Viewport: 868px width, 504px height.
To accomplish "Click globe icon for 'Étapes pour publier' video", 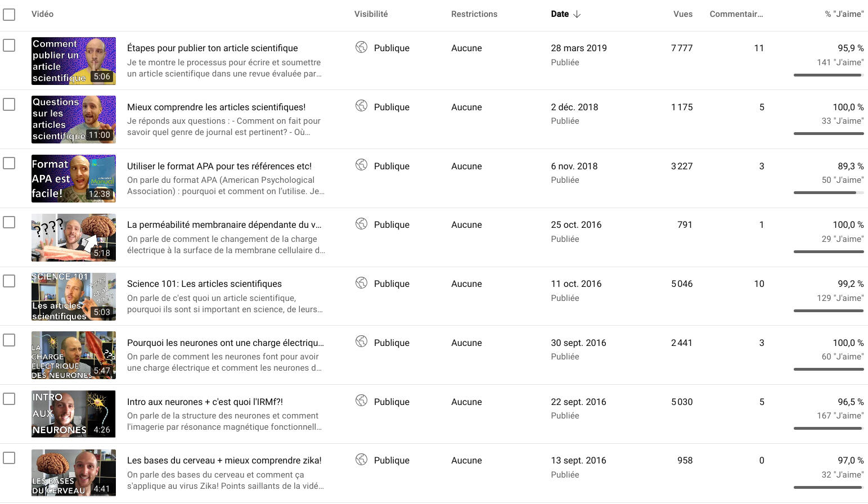I will click(361, 47).
